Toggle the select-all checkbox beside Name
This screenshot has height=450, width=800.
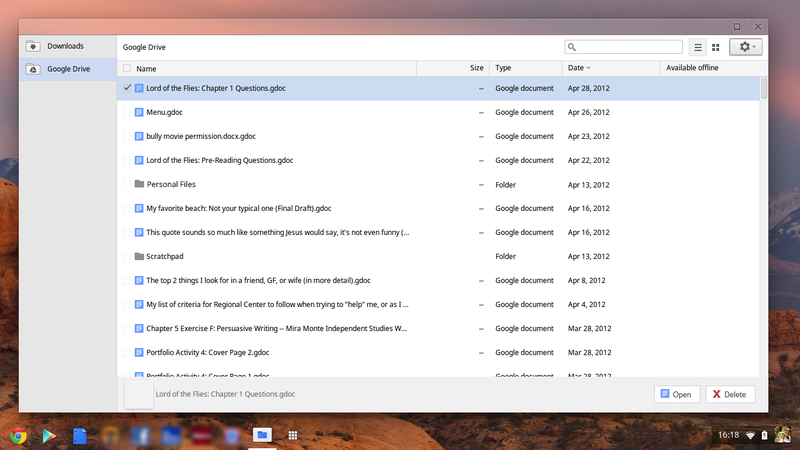tap(127, 68)
